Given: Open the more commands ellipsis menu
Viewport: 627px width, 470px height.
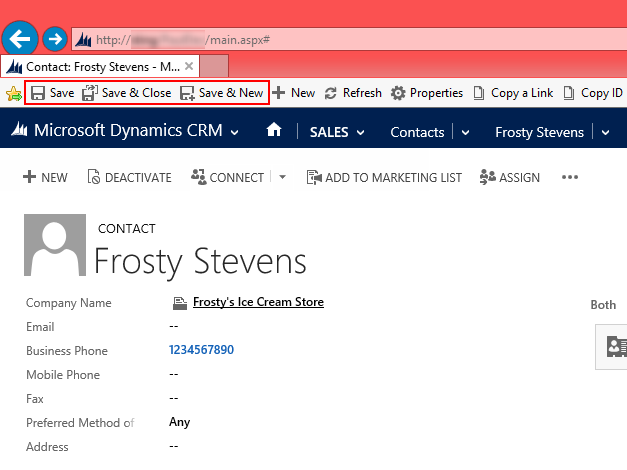Looking at the screenshot, I should pyautogui.click(x=570, y=177).
